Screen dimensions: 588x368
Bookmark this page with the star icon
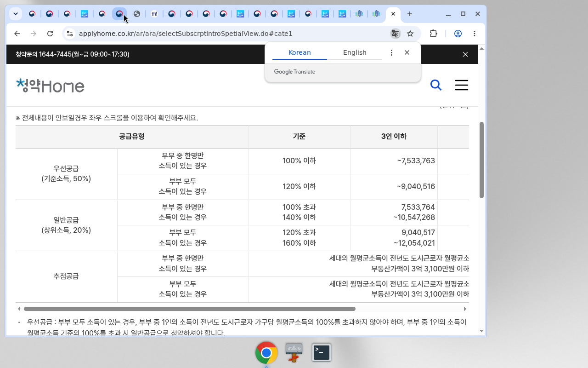[410, 34]
